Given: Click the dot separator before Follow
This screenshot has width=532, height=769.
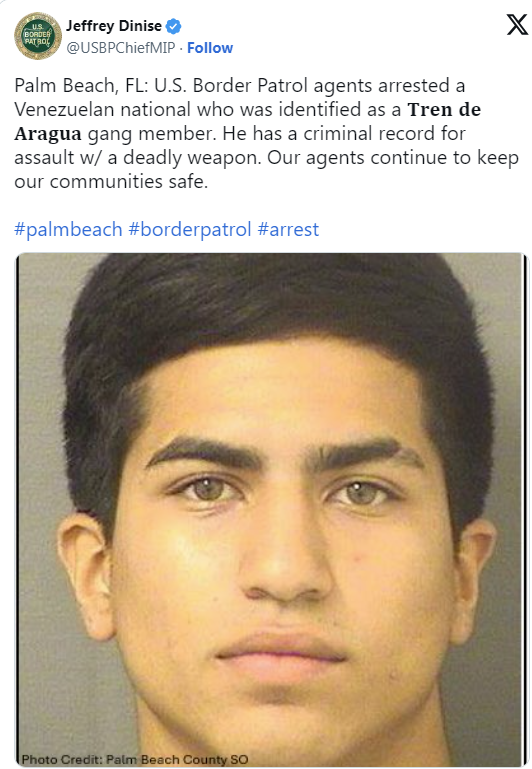Looking at the screenshot, I should tap(181, 48).
